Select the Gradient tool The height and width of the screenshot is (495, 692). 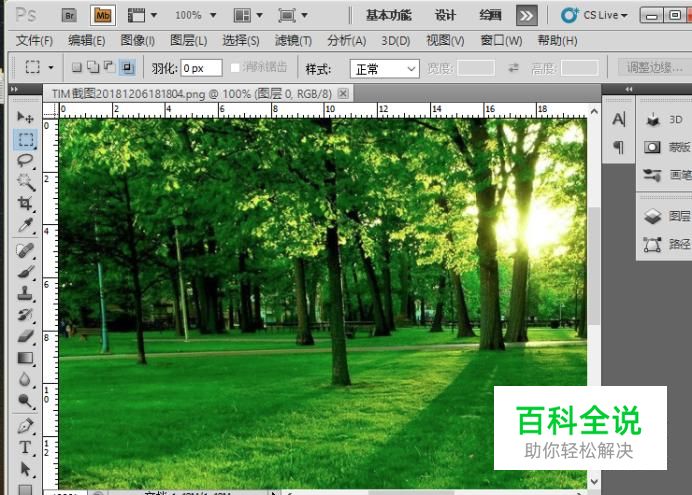click(26, 358)
